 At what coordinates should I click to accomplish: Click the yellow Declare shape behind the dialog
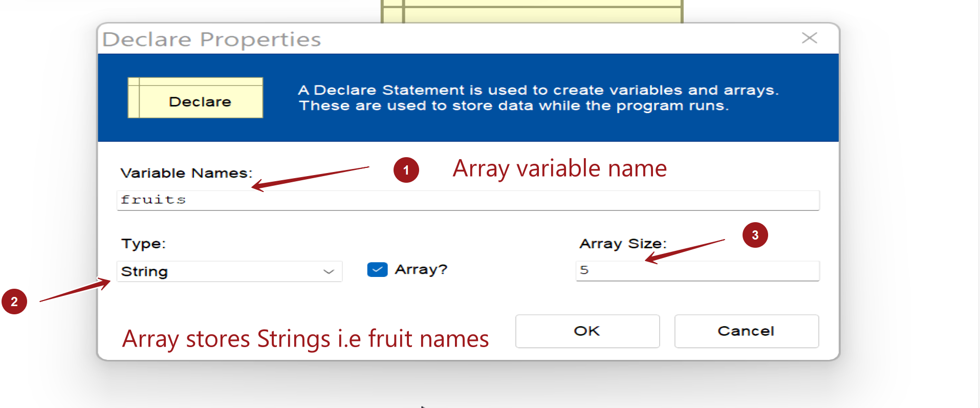532,11
